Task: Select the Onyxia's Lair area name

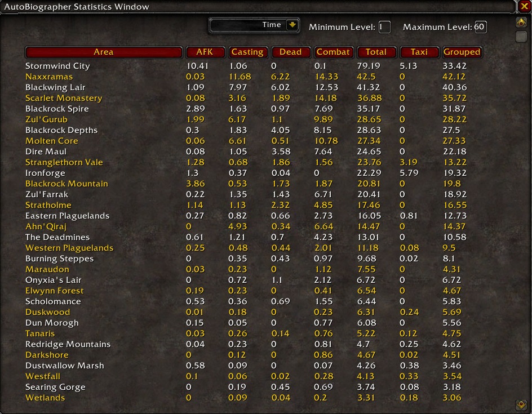Action: point(54,280)
